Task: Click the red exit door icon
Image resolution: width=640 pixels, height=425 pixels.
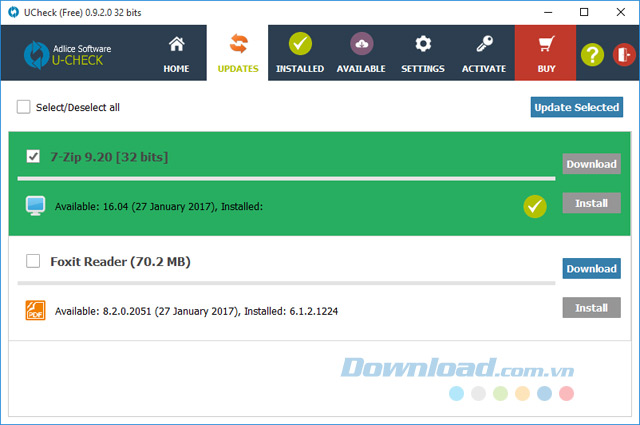Action: (624, 54)
